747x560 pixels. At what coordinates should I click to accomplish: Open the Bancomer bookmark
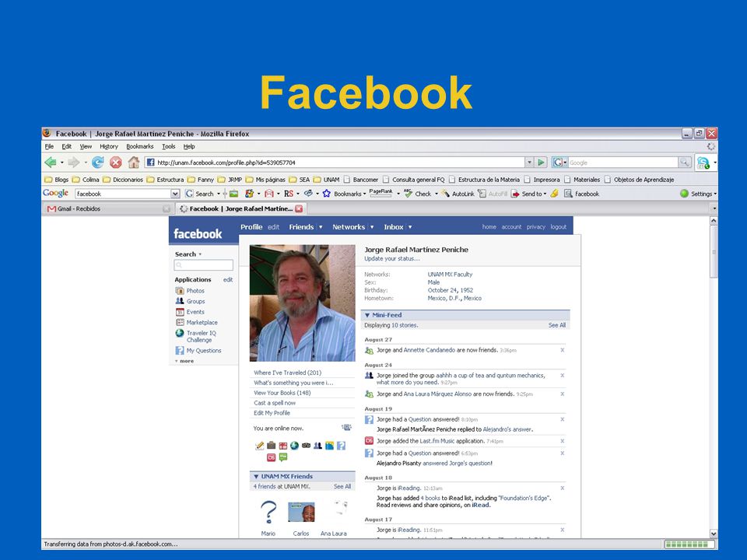click(360, 180)
